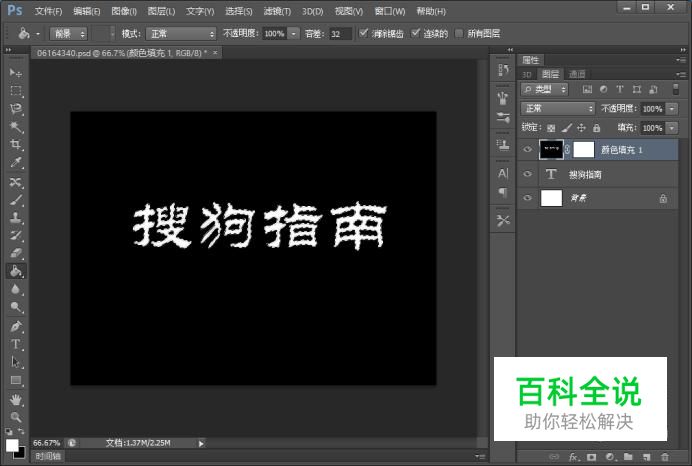Open the tool preset picker arrow
692x466 pixels.
tap(38, 34)
